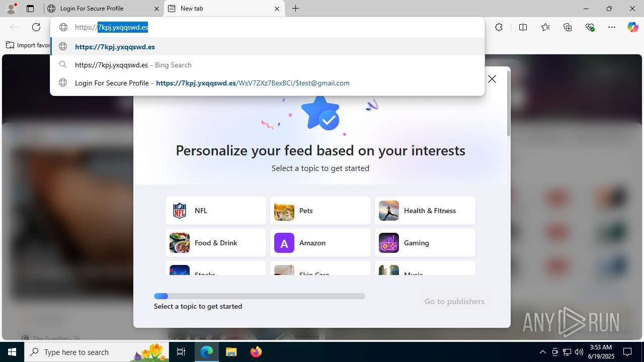Select the Amazon topic card

pyautogui.click(x=320, y=243)
